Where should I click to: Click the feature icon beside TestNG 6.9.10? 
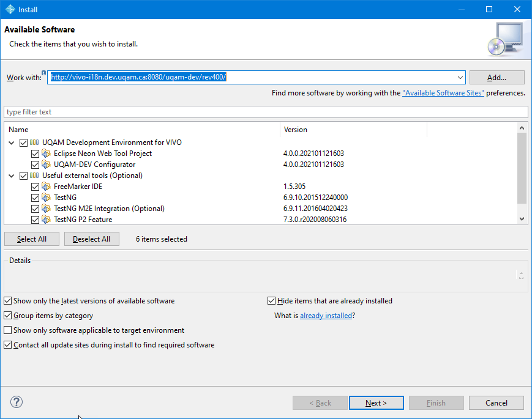(46, 198)
